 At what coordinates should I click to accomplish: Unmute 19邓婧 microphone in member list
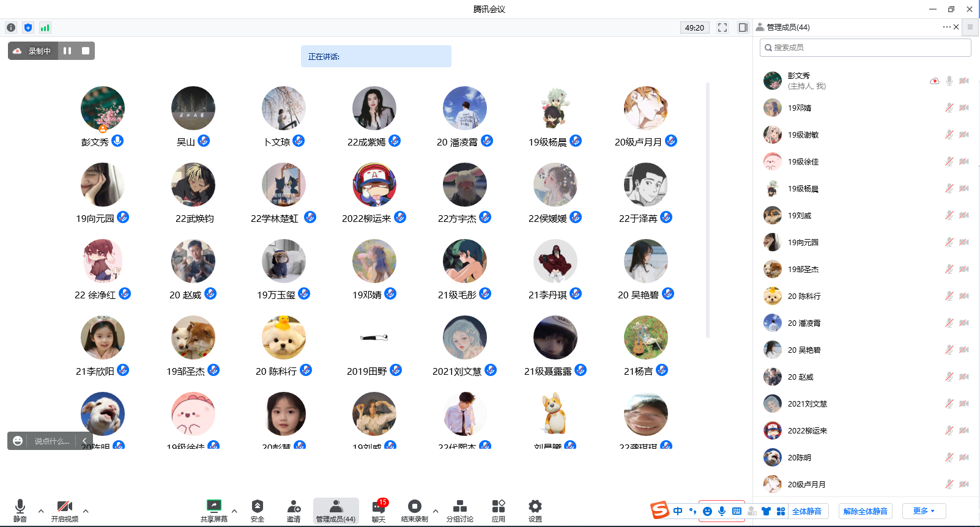pyautogui.click(x=949, y=108)
